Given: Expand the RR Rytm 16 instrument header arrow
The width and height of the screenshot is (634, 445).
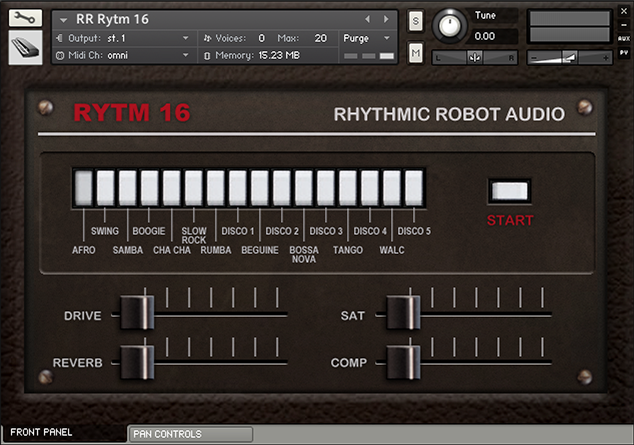Looking at the screenshot, I should click(63, 19).
